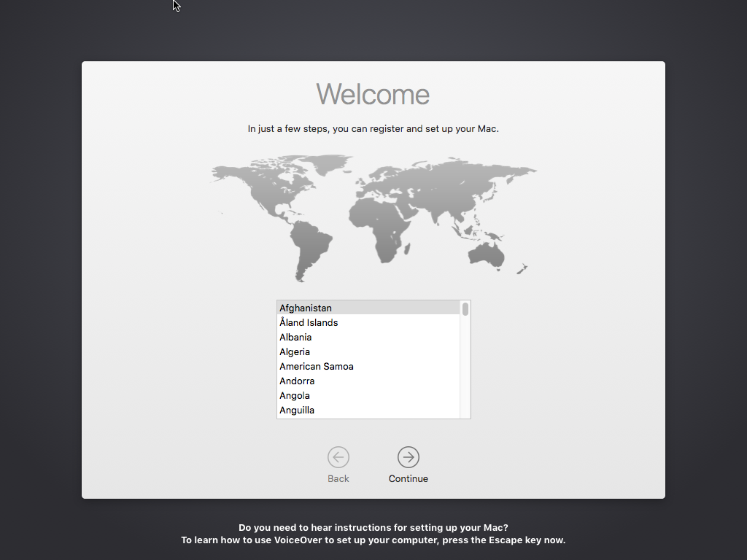Choose Albania from the country list
Image resolution: width=747 pixels, height=560 pixels.
coord(295,338)
